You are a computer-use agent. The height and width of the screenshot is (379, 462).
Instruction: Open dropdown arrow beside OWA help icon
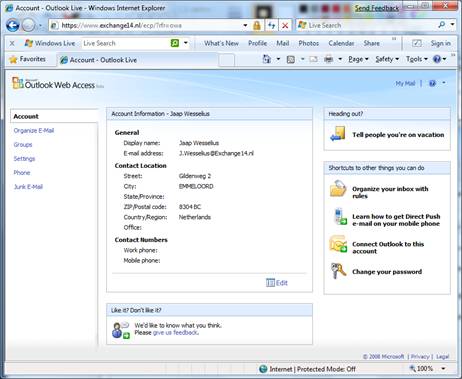tap(444, 83)
